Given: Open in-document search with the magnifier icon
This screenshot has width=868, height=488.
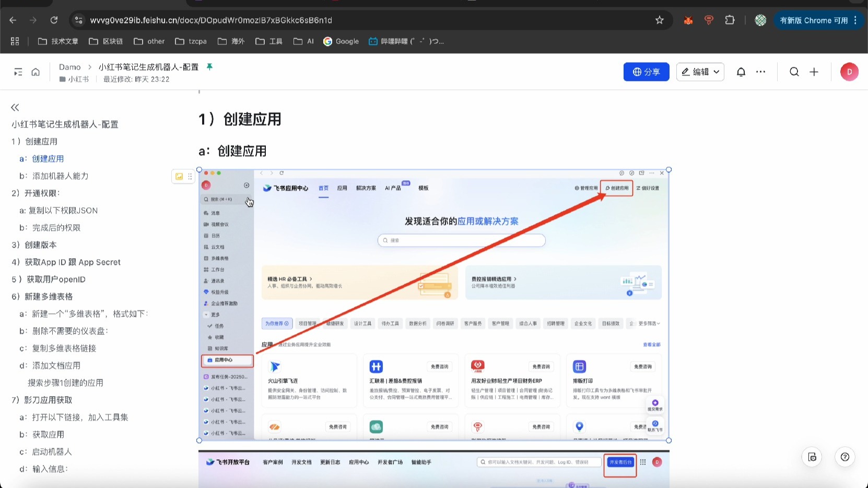Looking at the screenshot, I should (x=794, y=72).
